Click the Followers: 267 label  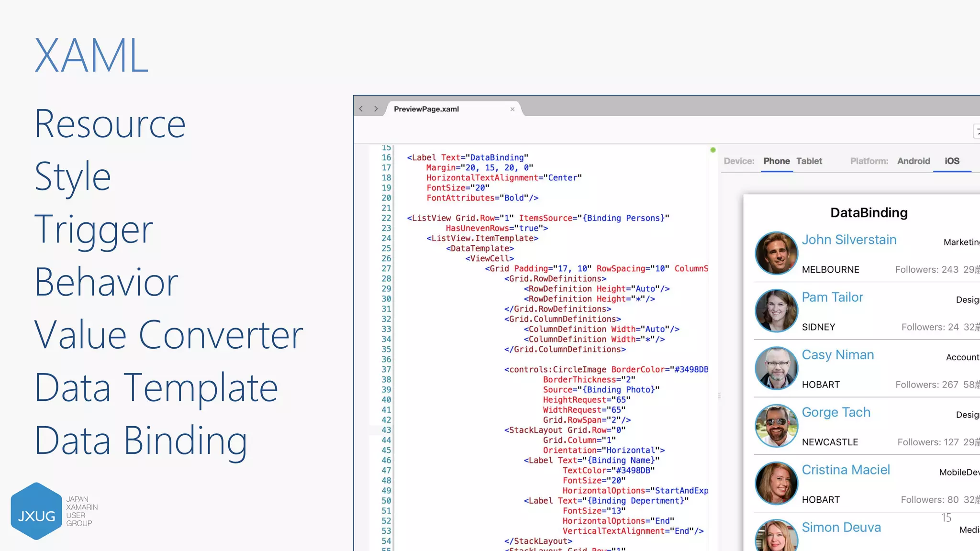coord(927,385)
